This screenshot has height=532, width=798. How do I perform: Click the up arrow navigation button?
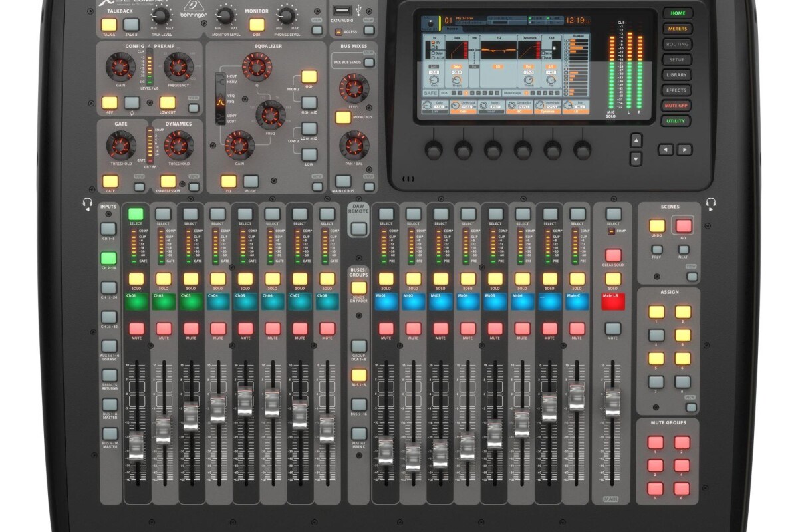pos(636,140)
